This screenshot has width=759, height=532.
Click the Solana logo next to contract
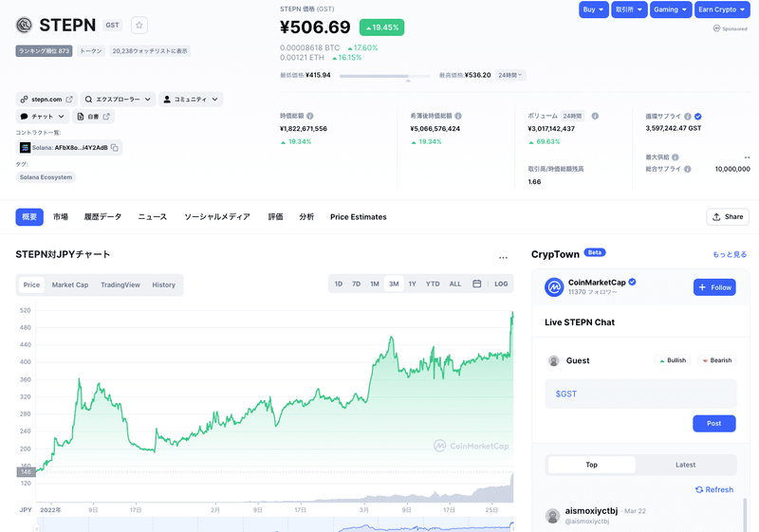click(x=26, y=148)
